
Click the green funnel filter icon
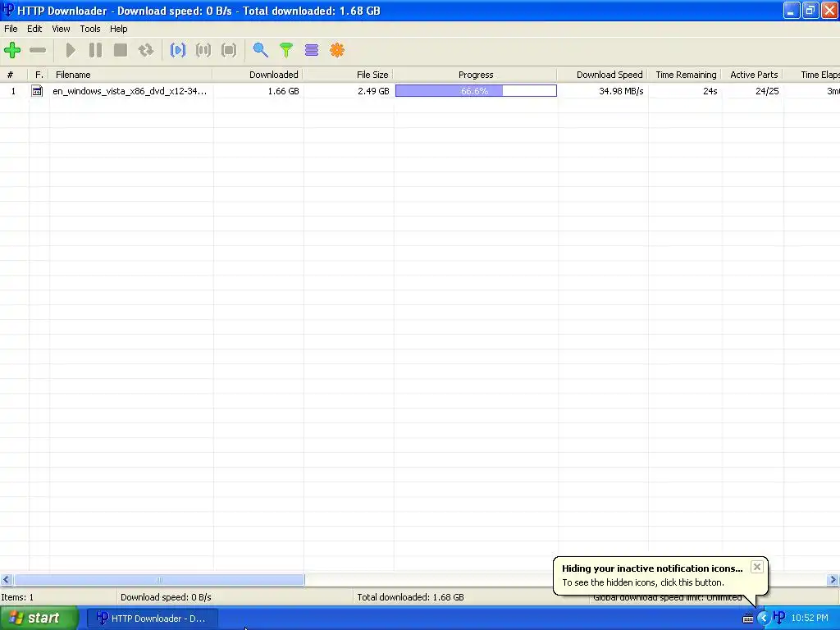[x=286, y=50]
